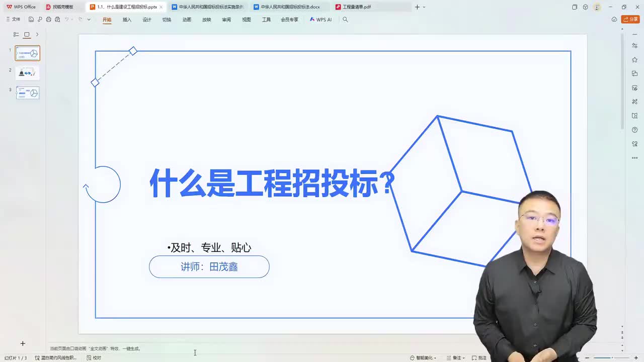The width and height of the screenshot is (644, 362).
Task: Click the star icon in right sidebar
Action: (635, 60)
